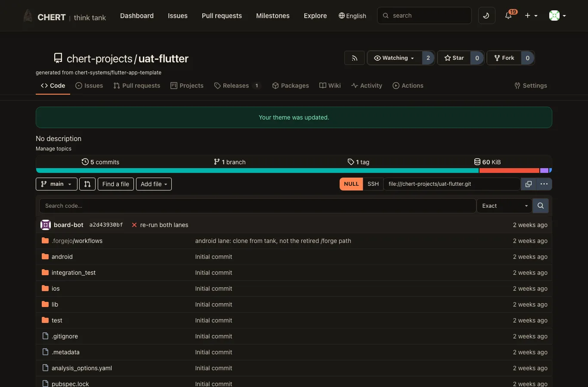
Task: Switch to the Projects tab
Action: coord(187,86)
